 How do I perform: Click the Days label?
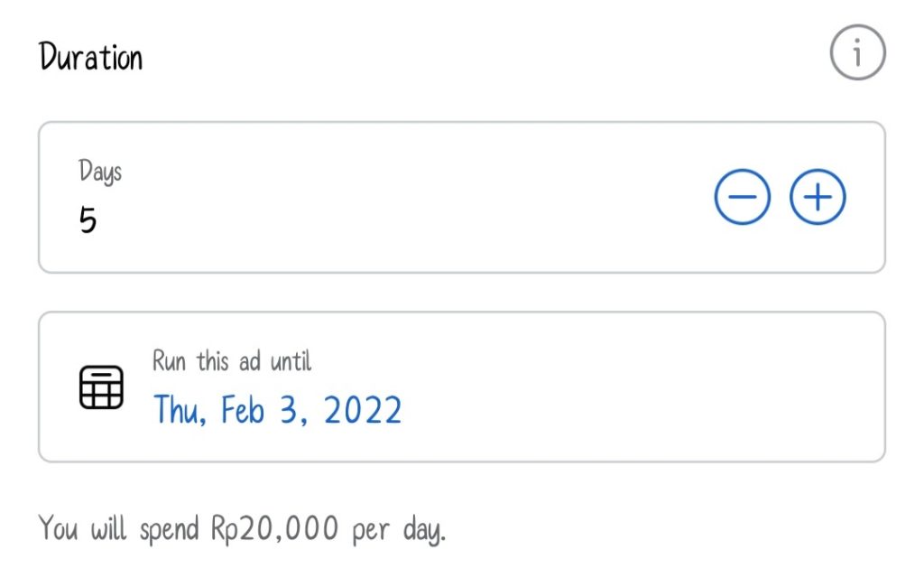click(x=100, y=172)
